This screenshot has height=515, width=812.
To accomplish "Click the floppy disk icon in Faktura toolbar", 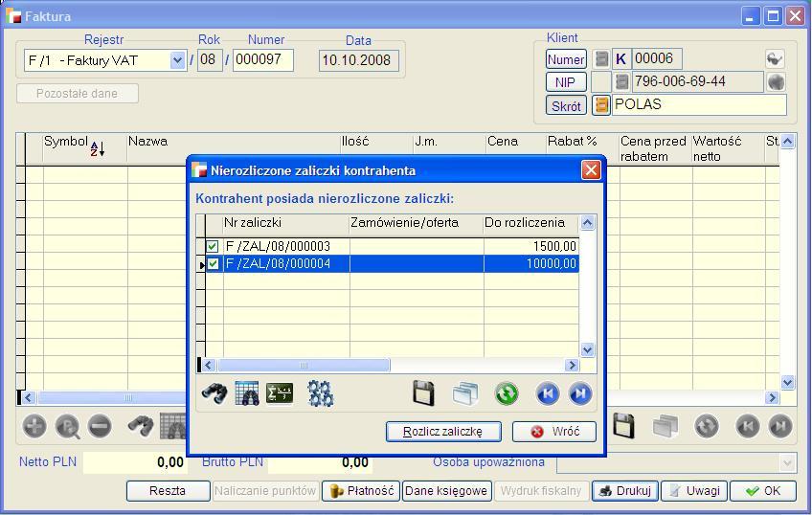I will 624,426.
